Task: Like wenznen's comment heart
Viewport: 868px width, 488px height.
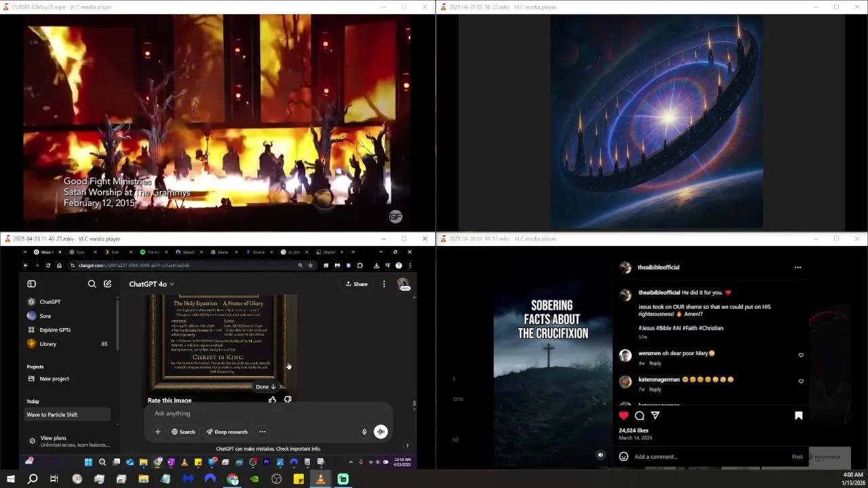Action: pyautogui.click(x=801, y=355)
